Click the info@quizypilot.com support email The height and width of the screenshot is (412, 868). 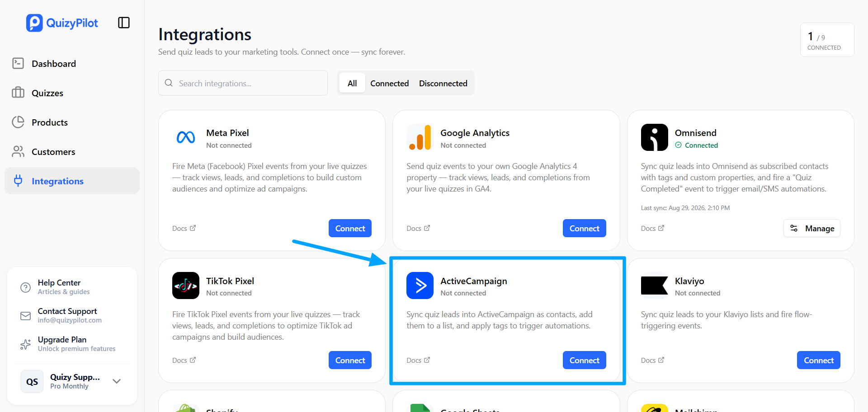70,320
